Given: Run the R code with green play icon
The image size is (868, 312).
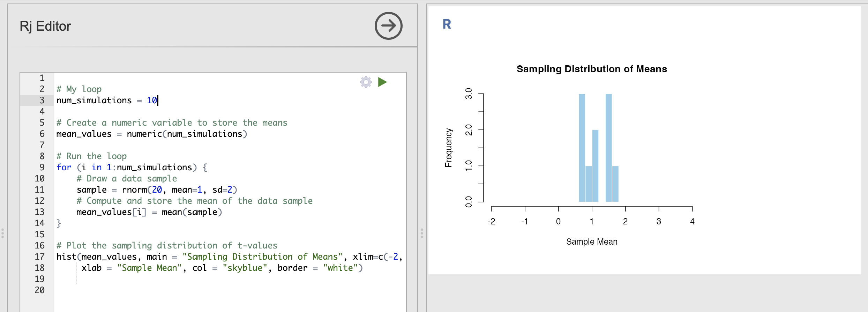Looking at the screenshot, I should point(382,82).
